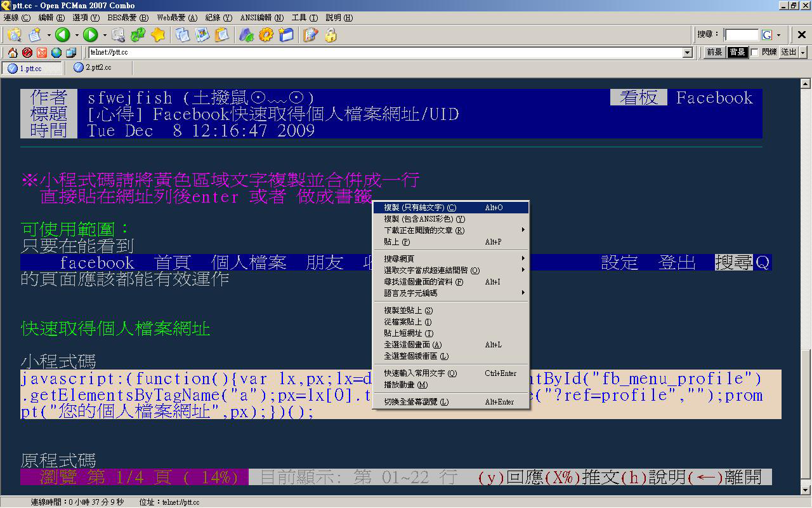Open the 工具 (T) menu

click(304, 18)
